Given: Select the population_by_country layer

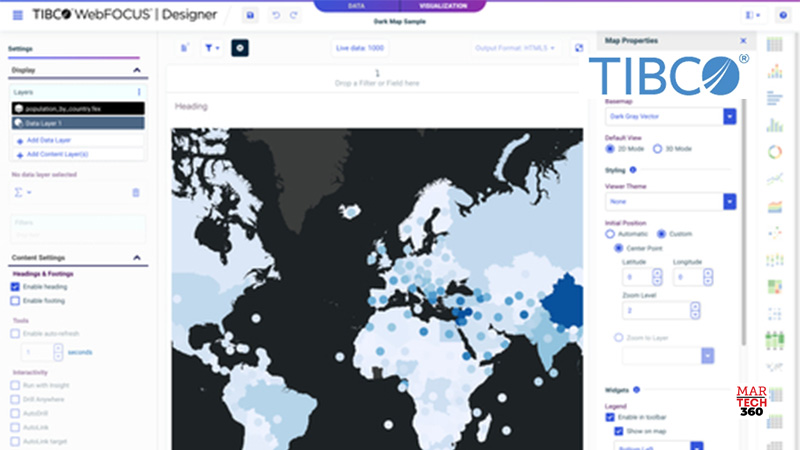Looking at the screenshot, I should pyautogui.click(x=78, y=109).
